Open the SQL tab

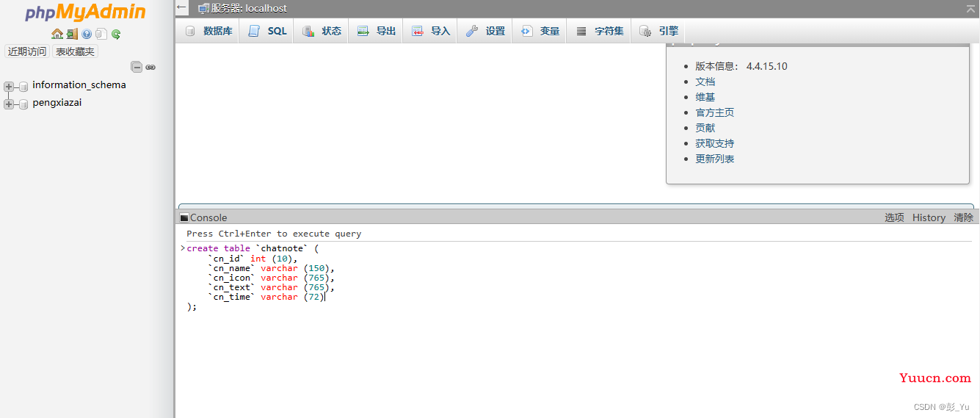[x=268, y=31]
